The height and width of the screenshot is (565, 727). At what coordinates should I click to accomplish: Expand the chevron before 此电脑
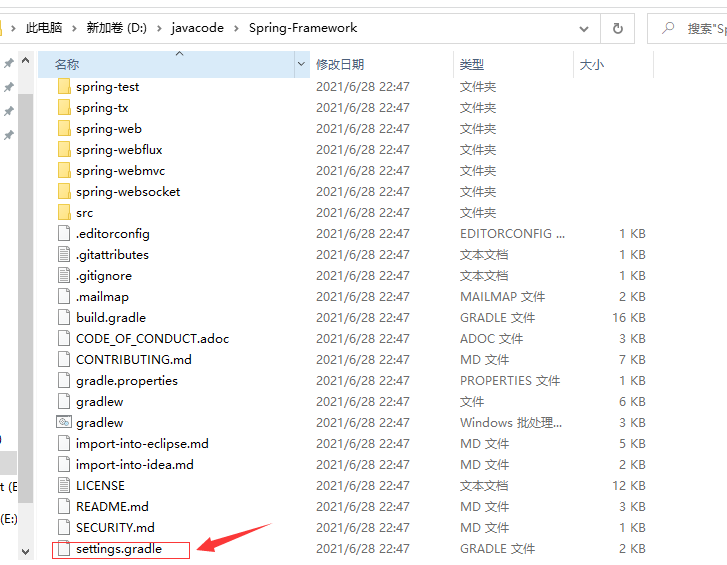(13, 28)
